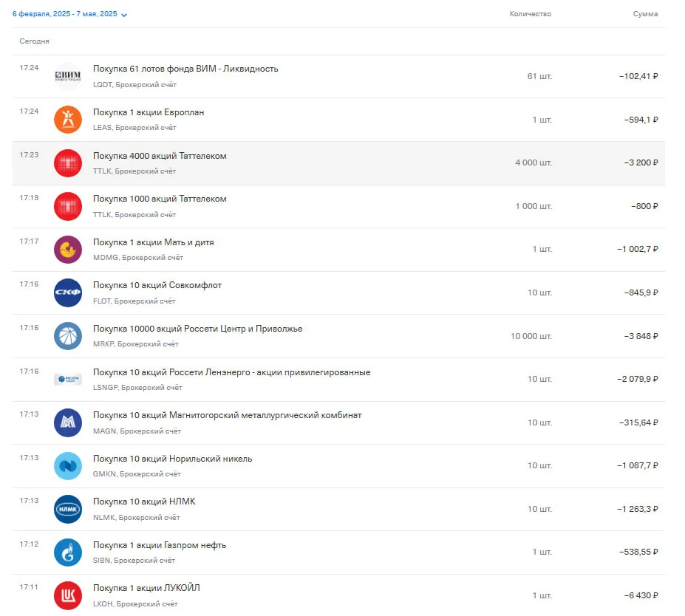
Task: Open the purchase of 4000 Таттелеком shares
Action: click(338, 162)
